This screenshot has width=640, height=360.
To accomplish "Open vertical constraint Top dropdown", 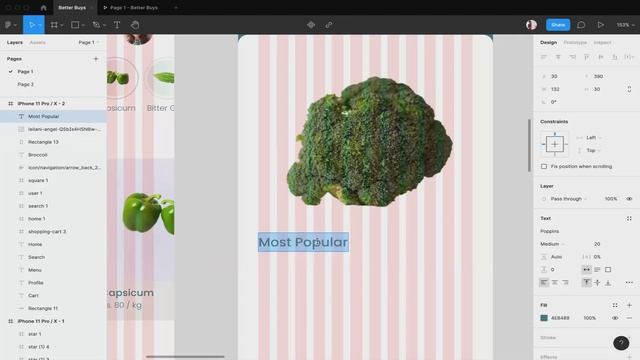I will [593, 151].
